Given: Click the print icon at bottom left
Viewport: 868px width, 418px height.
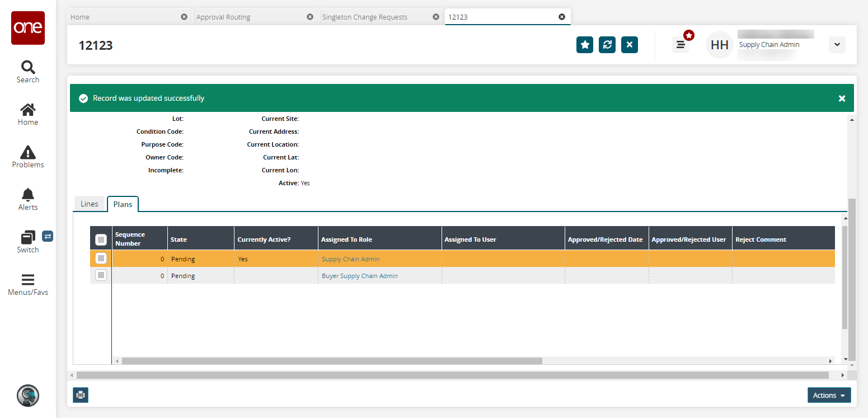Looking at the screenshot, I should tap(81, 395).
